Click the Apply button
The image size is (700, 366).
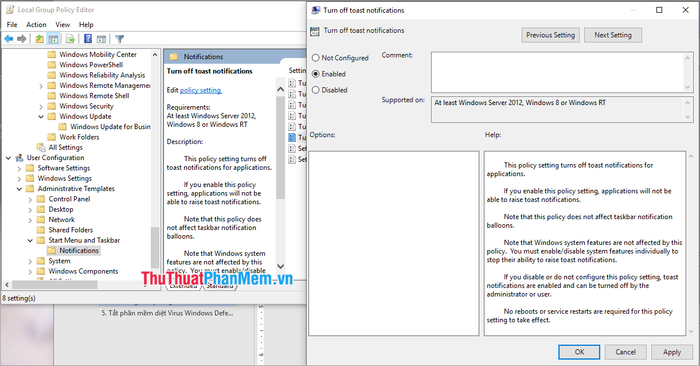click(672, 352)
